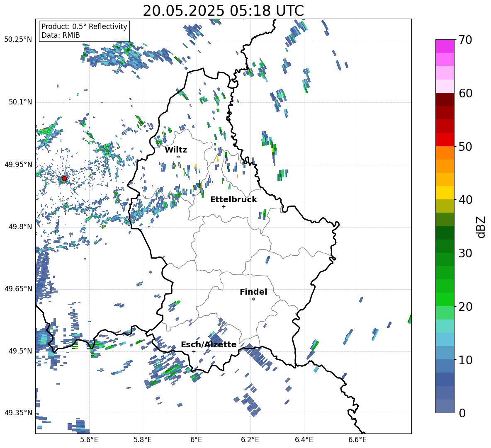Click the 49.35°N latitude label
This screenshot has height=448, width=491.
tap(18, 413)
